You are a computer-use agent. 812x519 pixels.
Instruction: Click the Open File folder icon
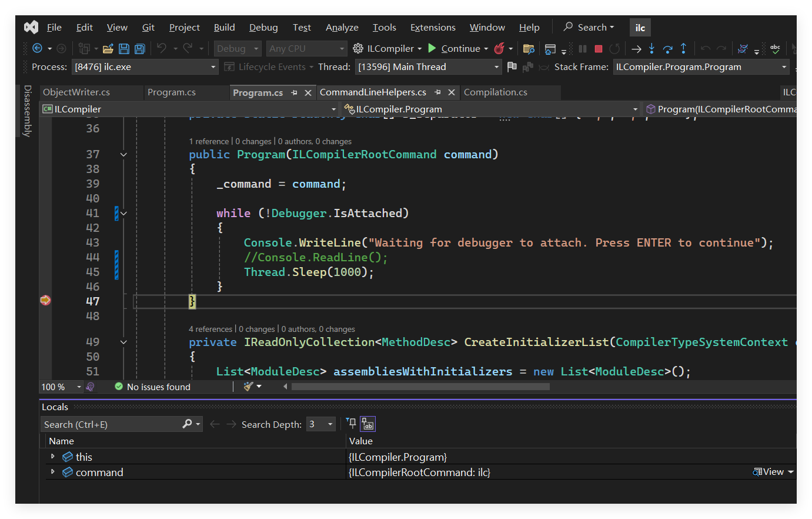click(x=108, y=49)
